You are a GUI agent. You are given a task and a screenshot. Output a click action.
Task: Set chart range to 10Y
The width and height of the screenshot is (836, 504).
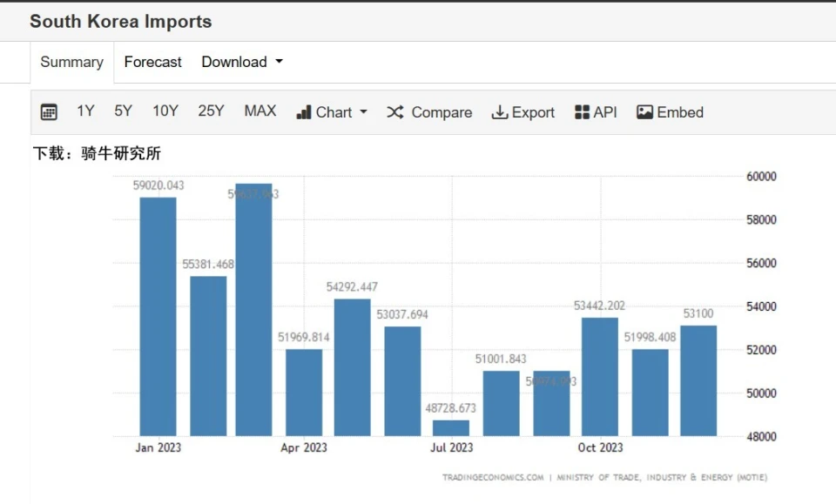point(165,111)
